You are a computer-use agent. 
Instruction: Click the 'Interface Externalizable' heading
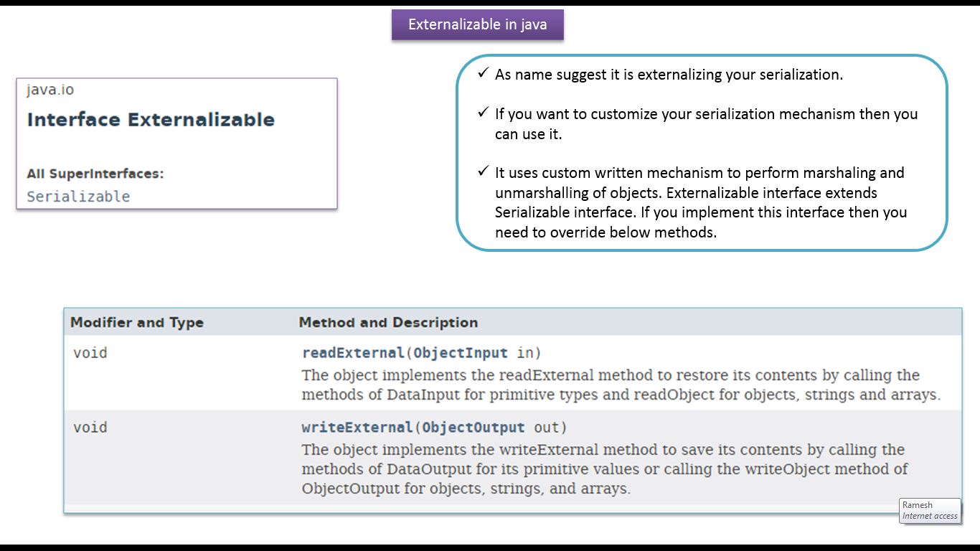151,120
